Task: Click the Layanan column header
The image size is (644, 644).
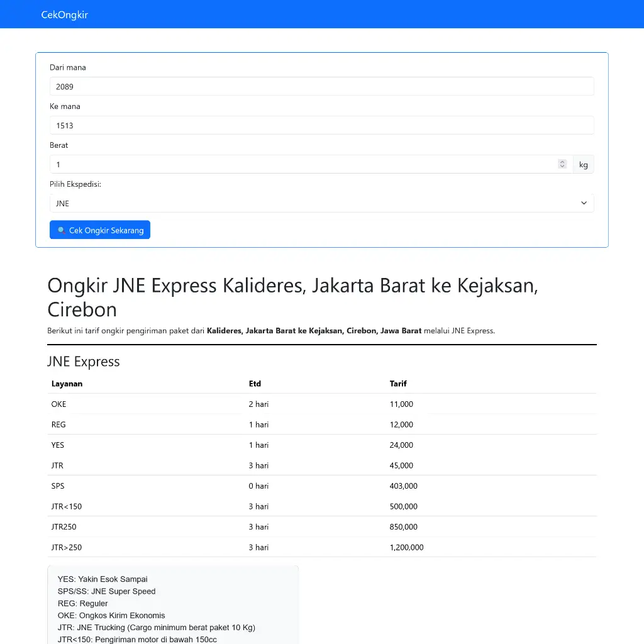Action: [67, 384]
